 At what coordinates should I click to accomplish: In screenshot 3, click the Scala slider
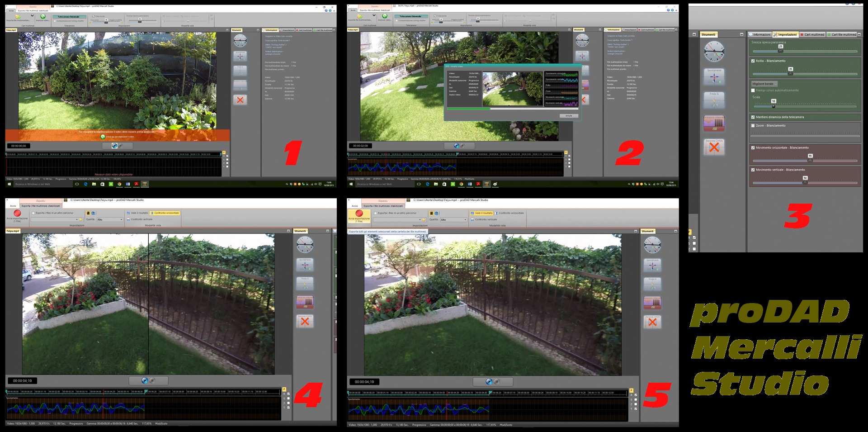pyautogui.click(x=804, y=106)
